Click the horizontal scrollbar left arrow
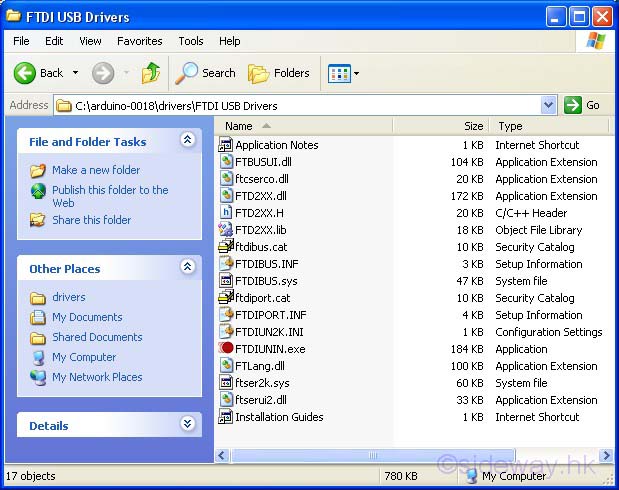619x490 pixels. coord(222,456)
